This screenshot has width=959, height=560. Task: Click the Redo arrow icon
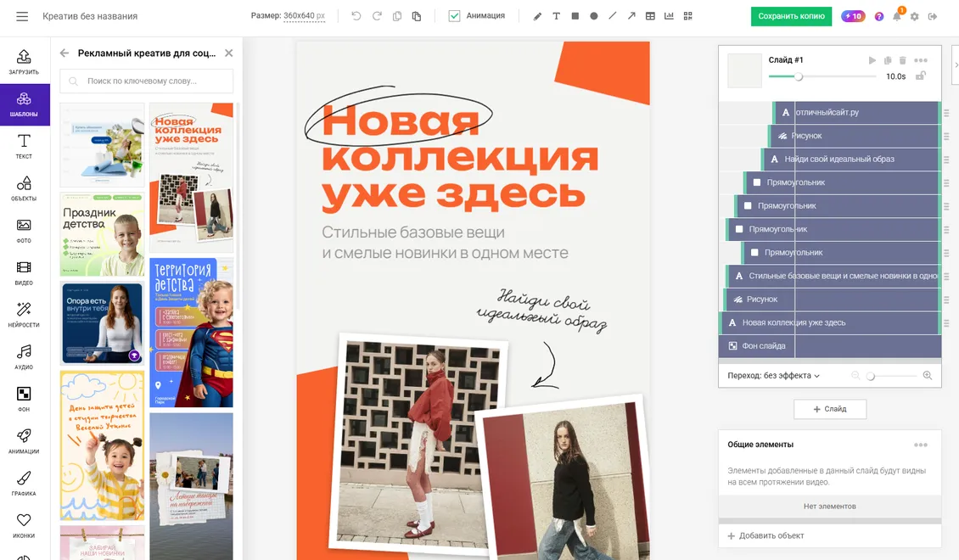[x=377, y=16]
